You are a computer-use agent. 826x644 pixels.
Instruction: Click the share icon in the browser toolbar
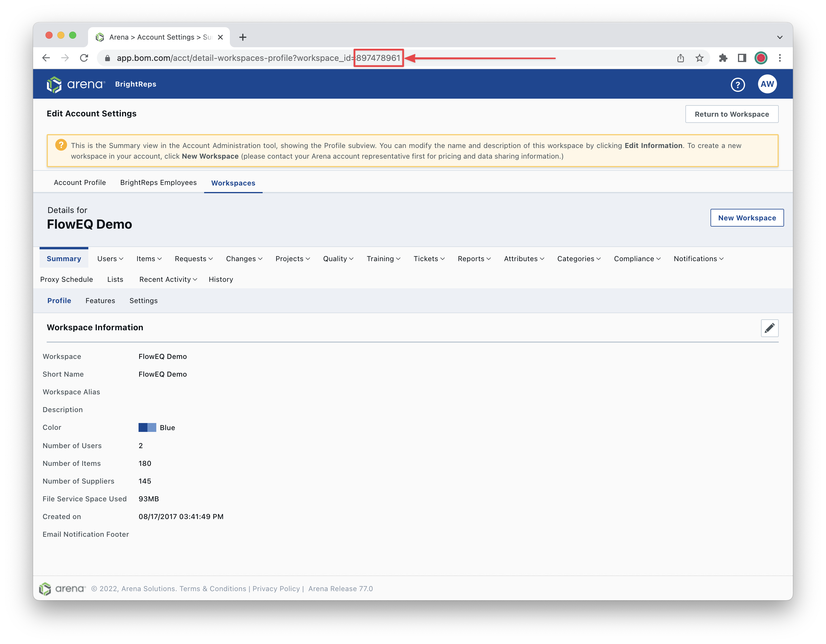(x=681, y=58)
